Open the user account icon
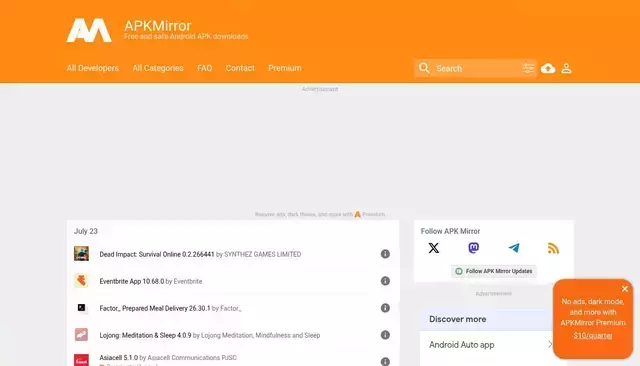This screenshot has height=366, width=640. point(566,68)
